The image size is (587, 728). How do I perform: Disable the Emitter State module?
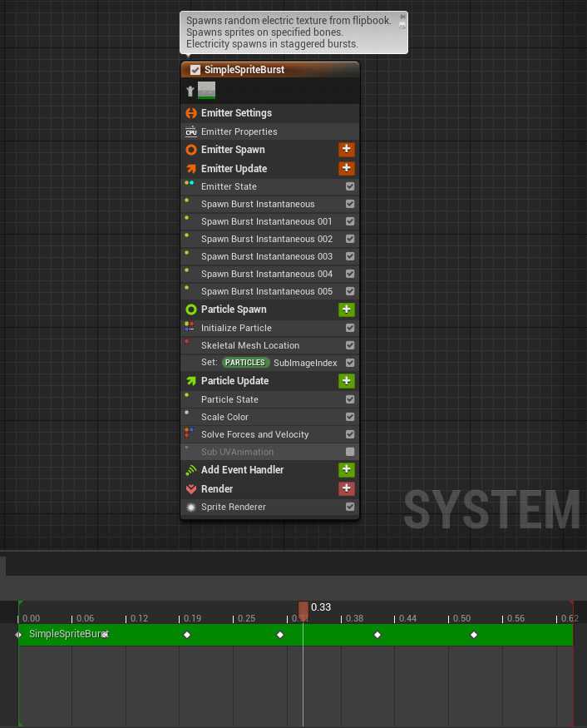tap(350, 186)
